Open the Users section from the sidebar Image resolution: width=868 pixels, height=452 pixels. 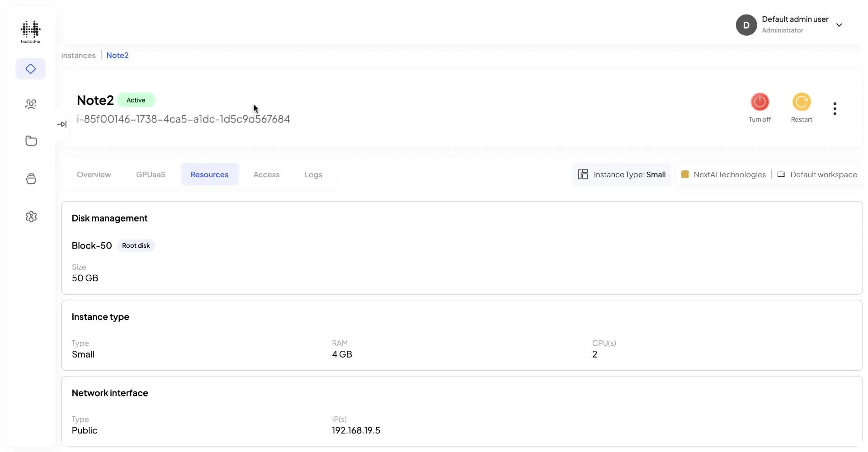click(30, 104)
